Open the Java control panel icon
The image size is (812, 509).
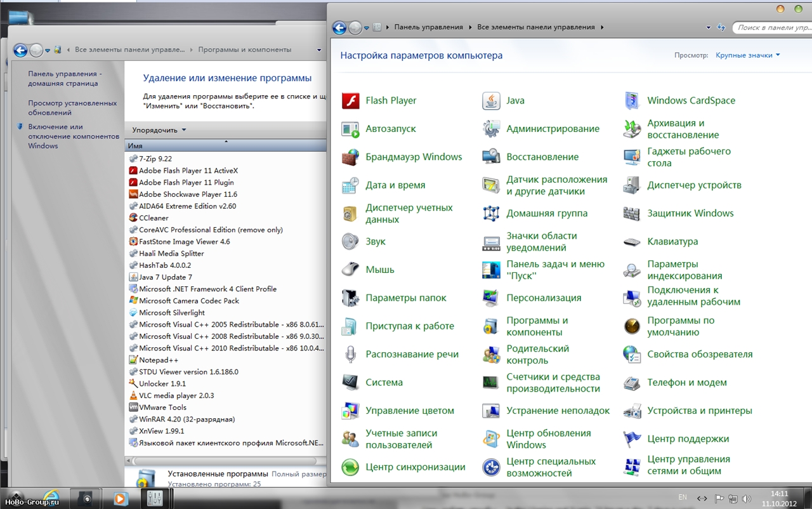click(491, 101)
